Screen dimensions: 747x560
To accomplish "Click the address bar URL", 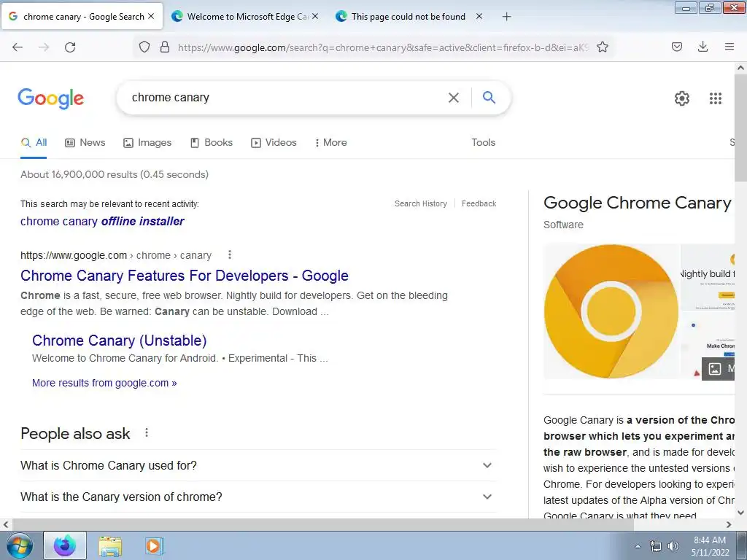I will (x=383, y=47).
